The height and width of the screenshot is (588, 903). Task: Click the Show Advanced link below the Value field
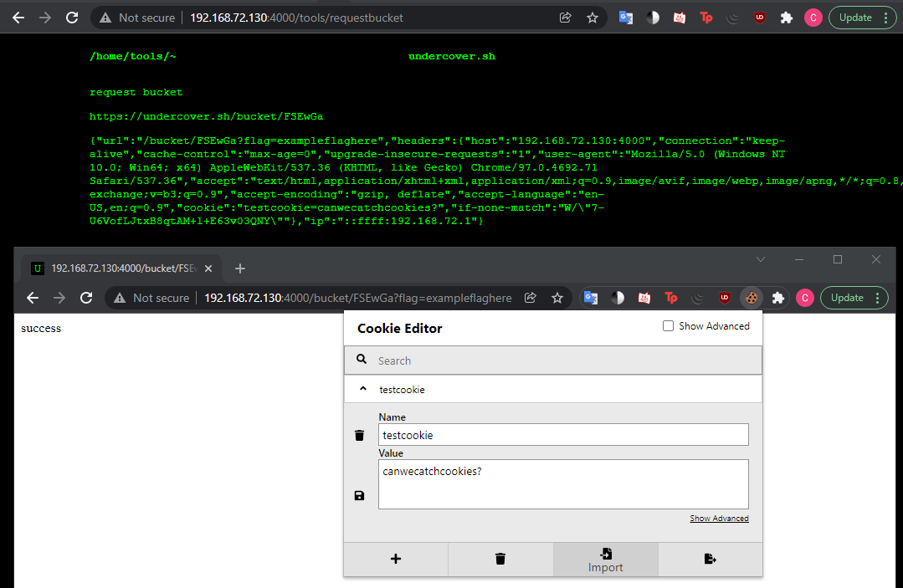pyautogui.click(x=719, y=519)
